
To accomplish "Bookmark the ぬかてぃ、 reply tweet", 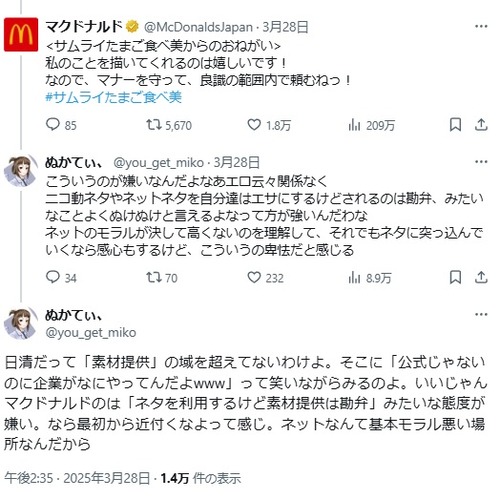I will (x=455, y=277).
